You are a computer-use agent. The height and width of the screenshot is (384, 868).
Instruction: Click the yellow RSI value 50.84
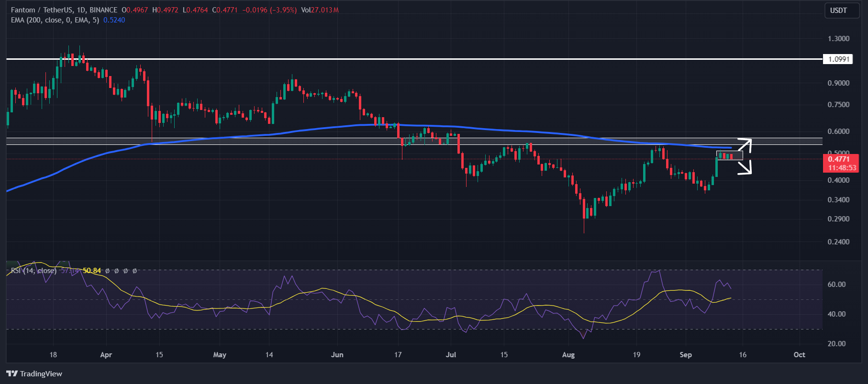[92, 271]
